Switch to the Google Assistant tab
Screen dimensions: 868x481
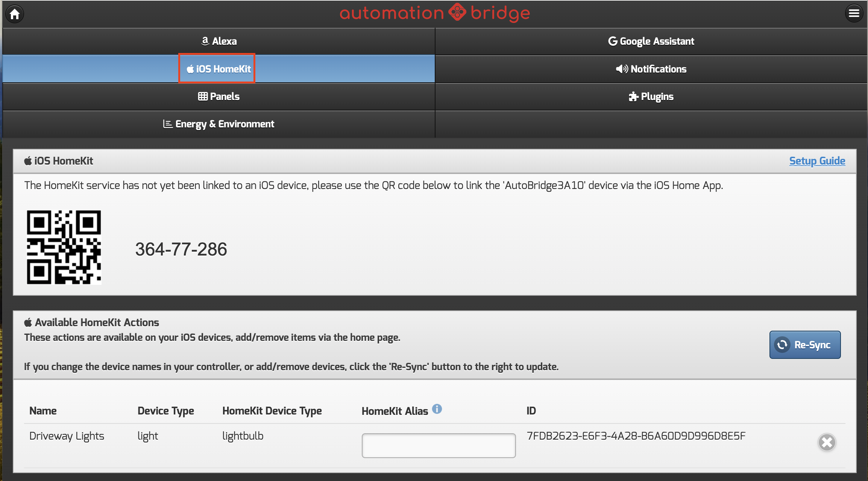point(651,41)
